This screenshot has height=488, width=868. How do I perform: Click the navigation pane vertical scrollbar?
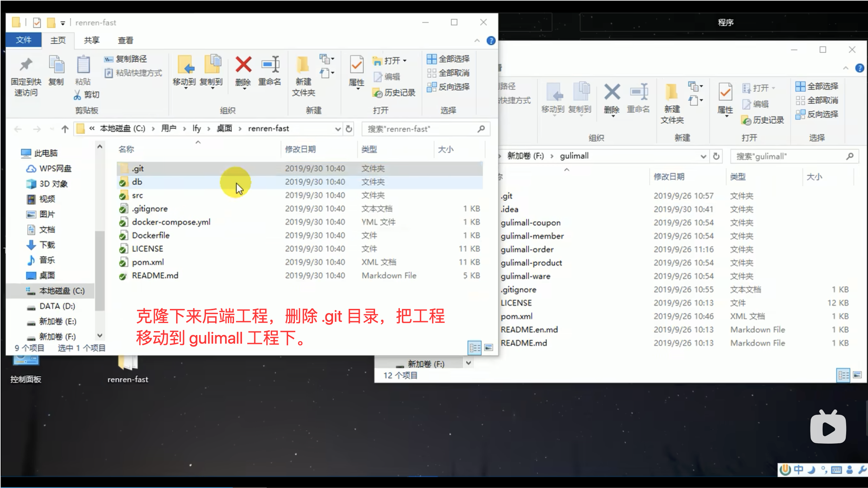pos(100,269)
